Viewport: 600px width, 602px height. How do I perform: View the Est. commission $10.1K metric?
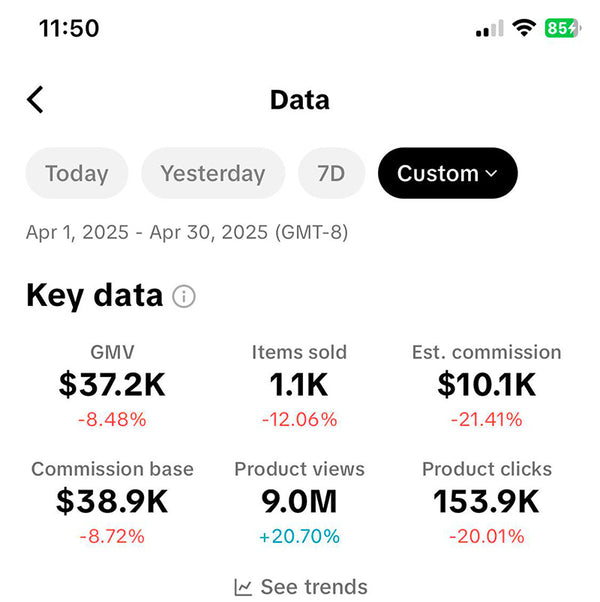486,384
